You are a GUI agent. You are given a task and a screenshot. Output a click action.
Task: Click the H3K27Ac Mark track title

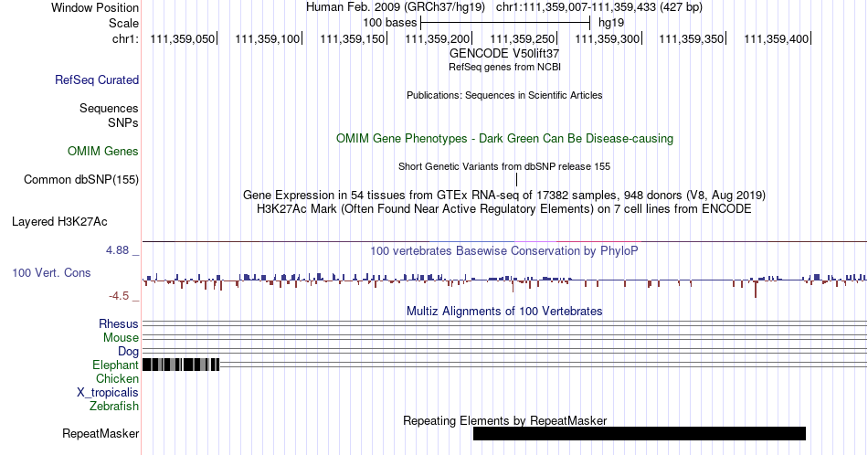click(504, 209)
